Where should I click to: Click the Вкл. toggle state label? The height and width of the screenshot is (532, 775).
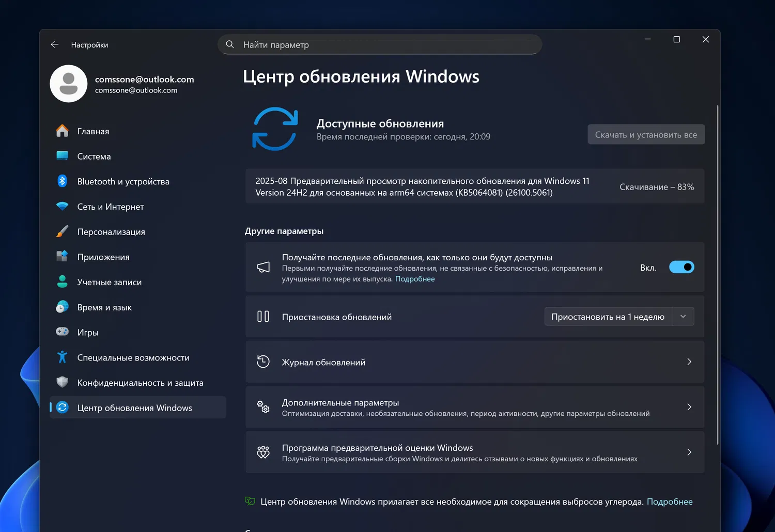coord(648,268)
